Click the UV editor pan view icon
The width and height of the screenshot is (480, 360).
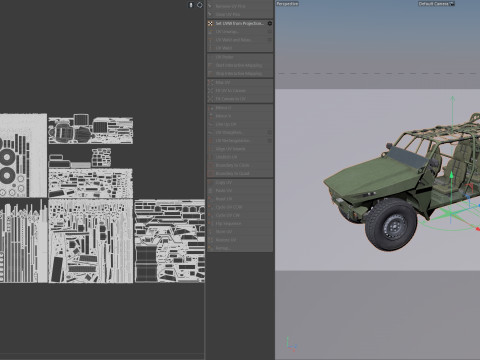click(191, 5)
